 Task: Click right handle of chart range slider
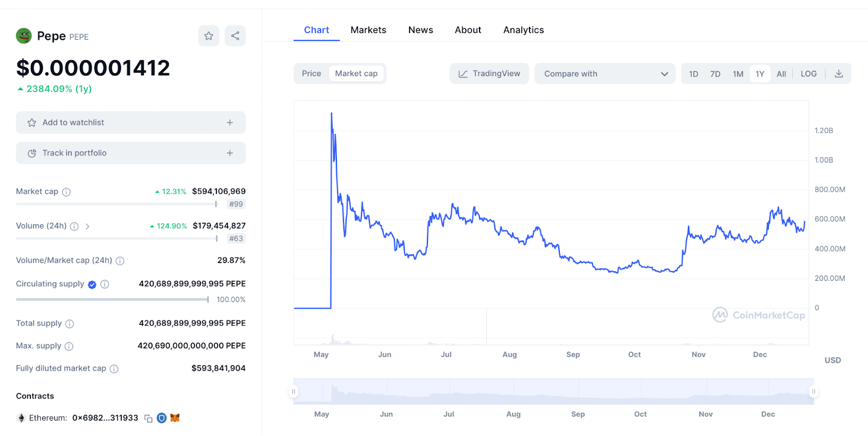click(813, 392)
